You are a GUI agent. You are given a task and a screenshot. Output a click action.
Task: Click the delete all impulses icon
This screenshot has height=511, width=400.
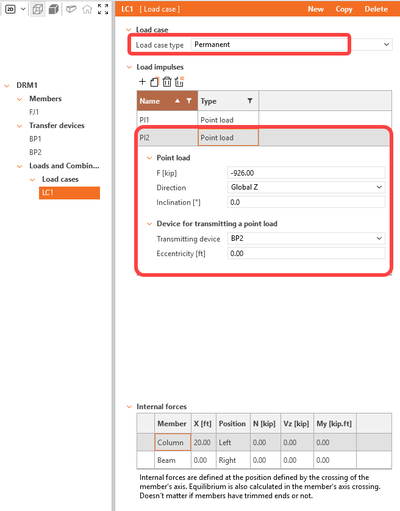pyautogui.click(x=179, y=82)
